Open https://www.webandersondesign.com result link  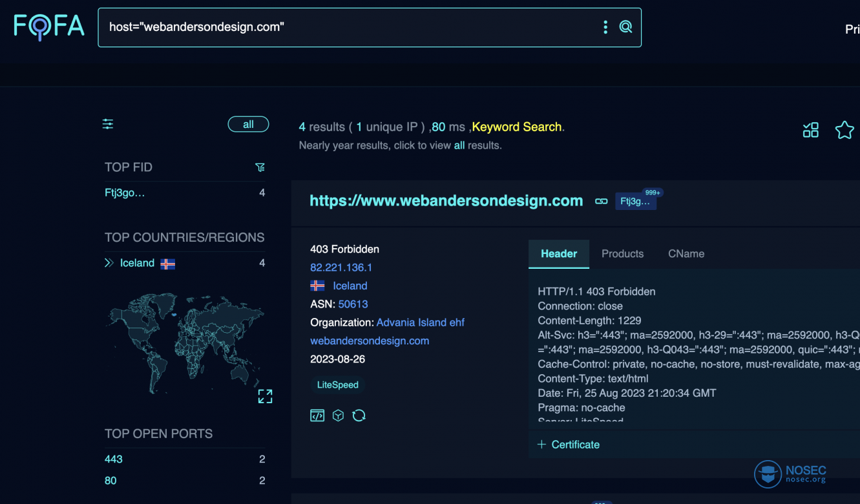[x=446, y=201]
